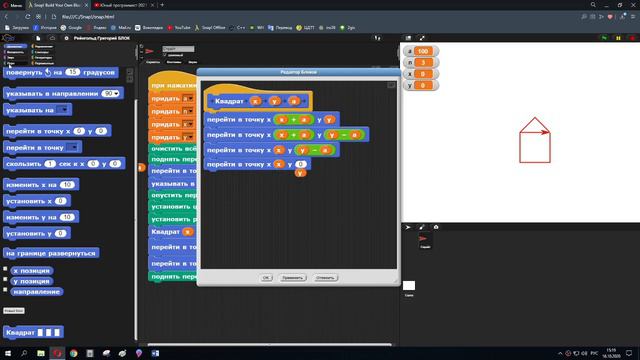
Task: Open Opera menu button
Action: click(12, 5)
